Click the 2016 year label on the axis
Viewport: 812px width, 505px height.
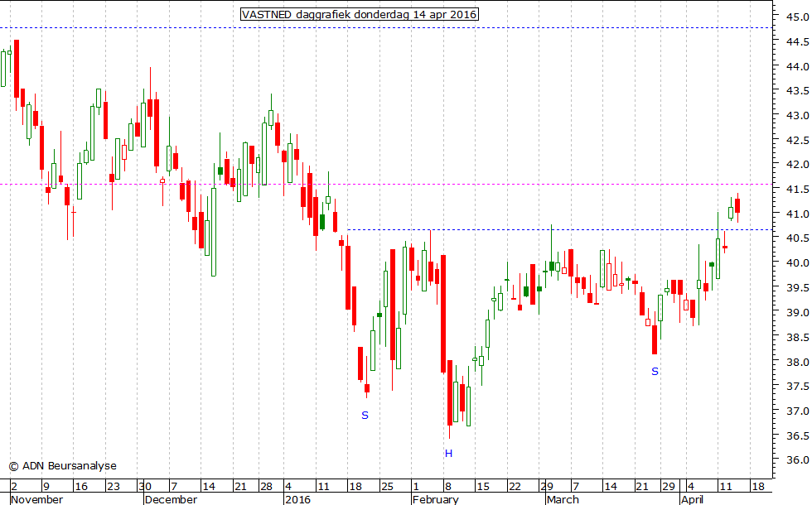pos(297,499)
